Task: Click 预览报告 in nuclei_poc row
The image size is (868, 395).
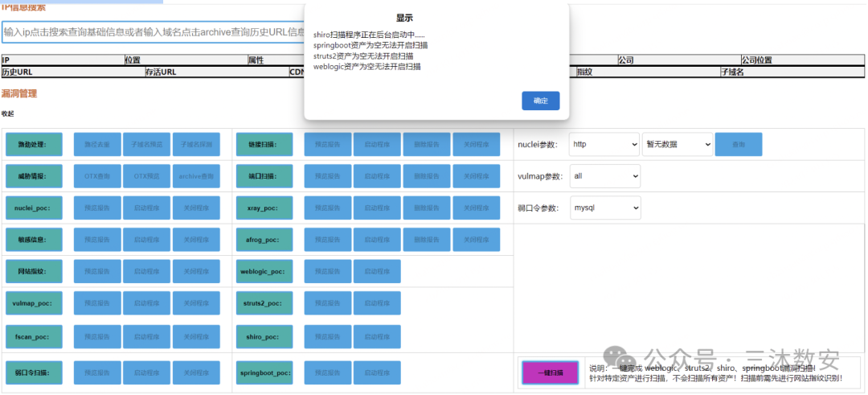Action: (x=97, y=208)
